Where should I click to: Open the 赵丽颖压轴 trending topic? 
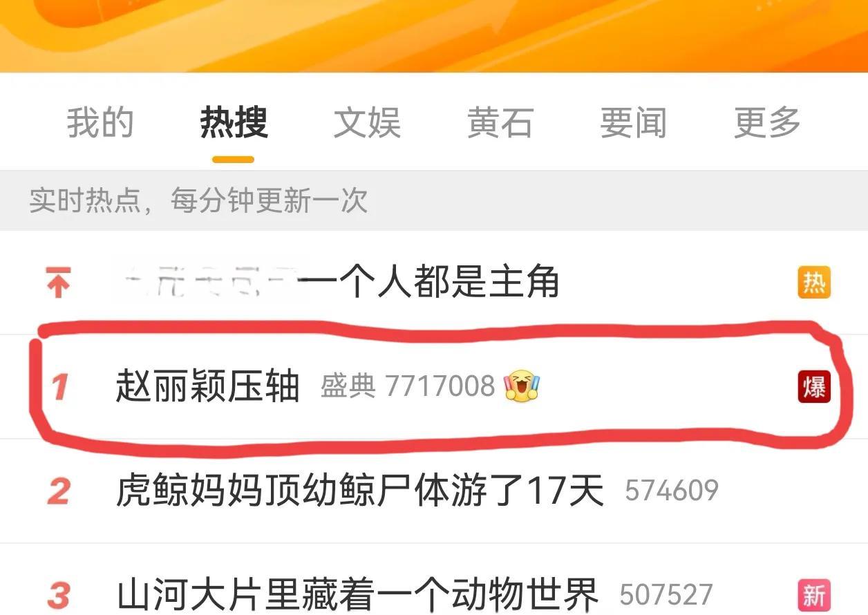coord(207,386)
